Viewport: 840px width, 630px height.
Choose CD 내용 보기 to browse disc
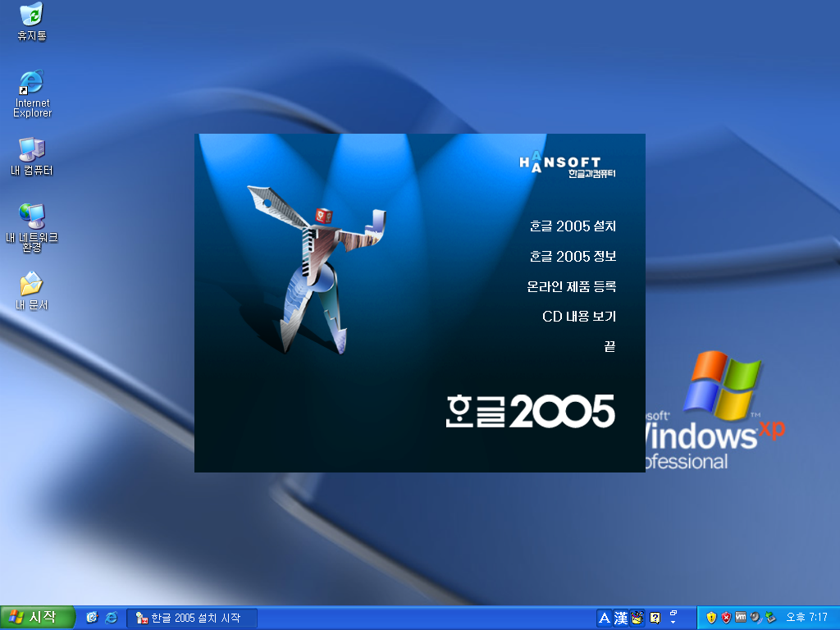pos(579,317)
